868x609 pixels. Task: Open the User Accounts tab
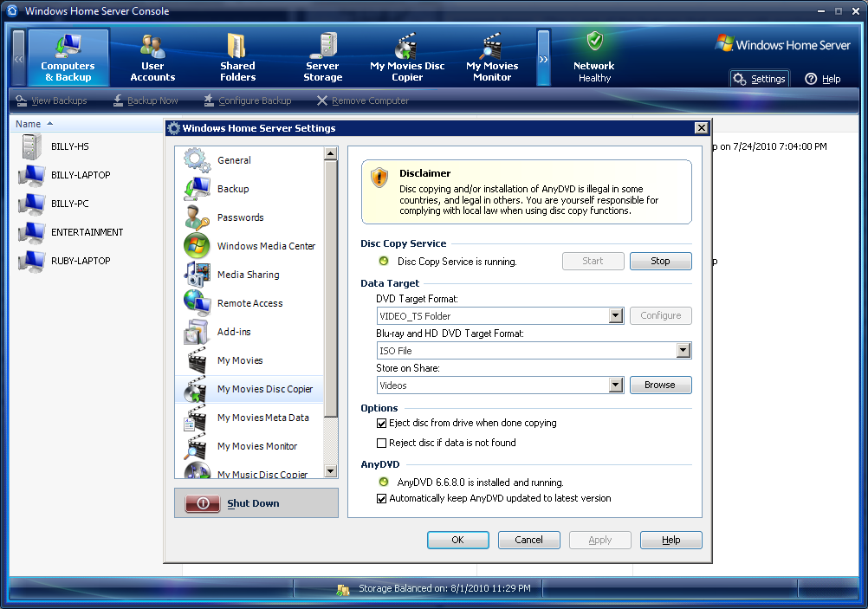point(152,57)
